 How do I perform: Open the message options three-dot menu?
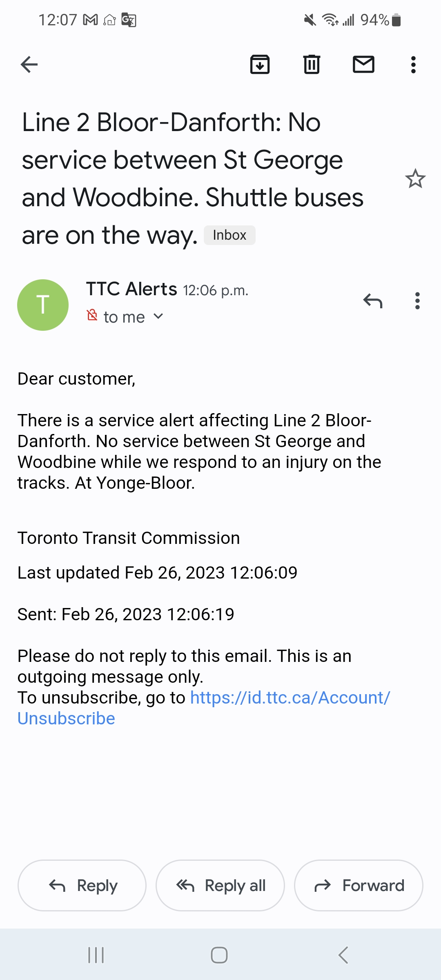(x=417, y=301)
